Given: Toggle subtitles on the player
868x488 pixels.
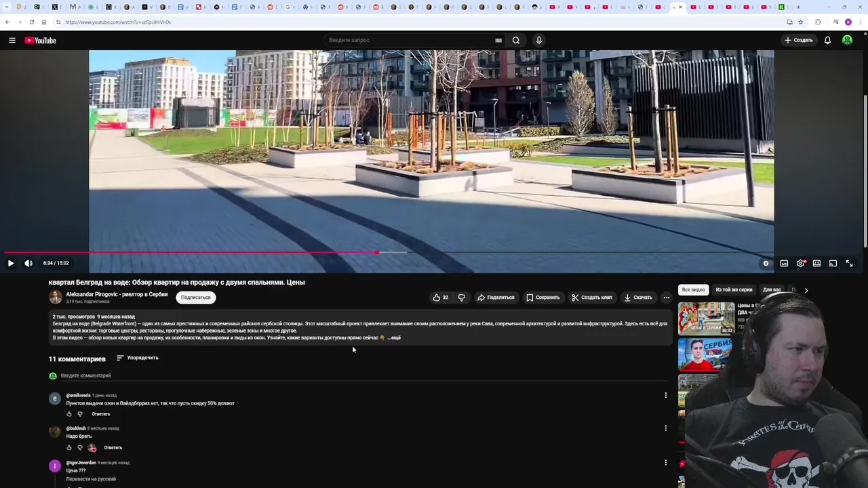Looking at the screenshot, I should [x=784, y=263].
